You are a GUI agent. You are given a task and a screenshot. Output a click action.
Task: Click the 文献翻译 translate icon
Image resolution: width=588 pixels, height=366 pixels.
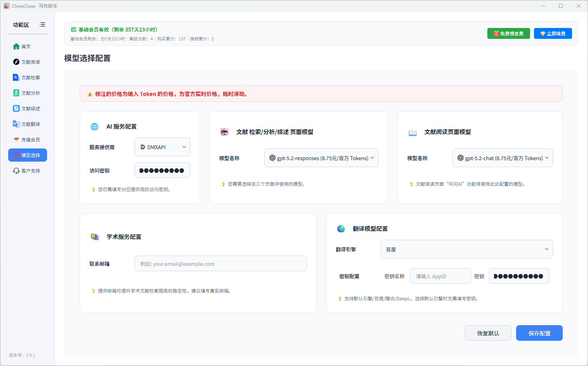coord(16,124)
